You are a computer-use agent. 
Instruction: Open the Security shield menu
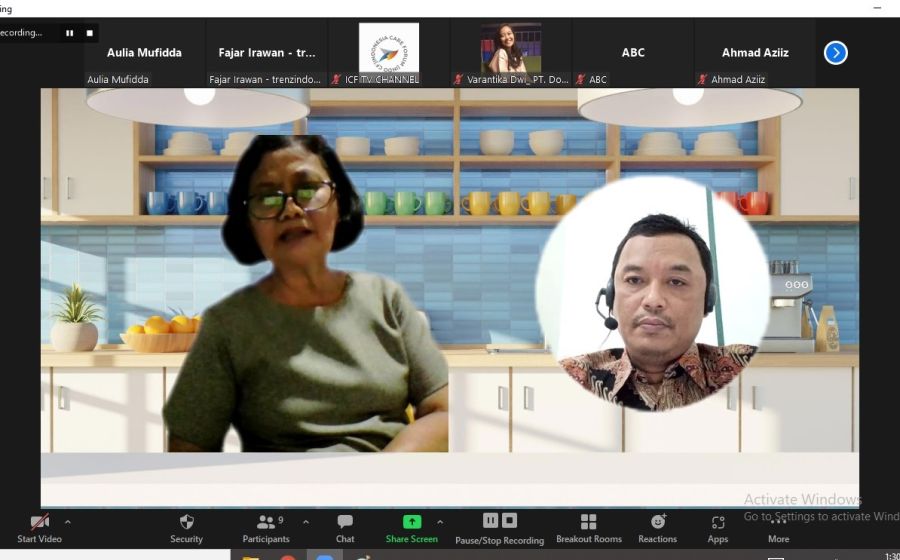click(x=186, y=527)
